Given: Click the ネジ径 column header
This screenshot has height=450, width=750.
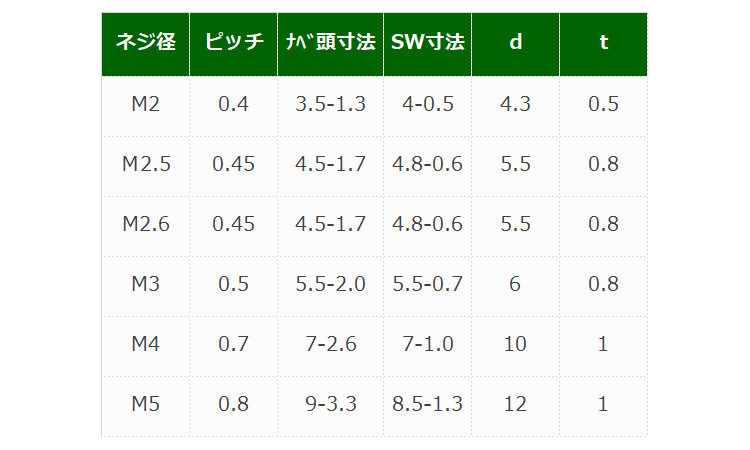Looking at the screenshot, I should pos(145,44).
